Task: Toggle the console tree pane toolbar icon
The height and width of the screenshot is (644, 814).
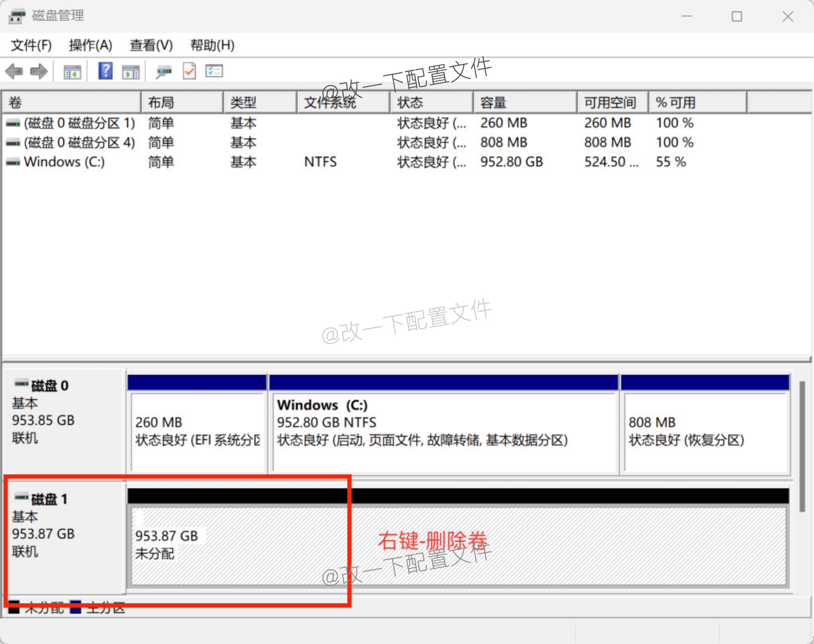Action: (x=72, y=71)
